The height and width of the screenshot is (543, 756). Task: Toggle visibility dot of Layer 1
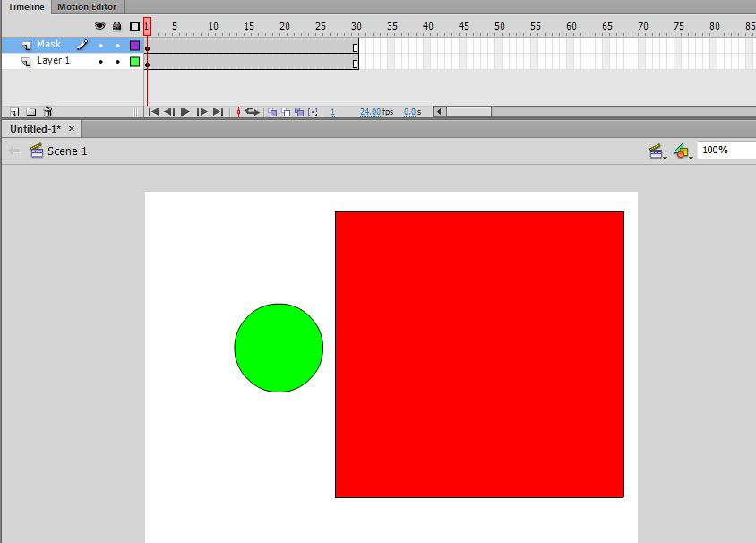[x=100, y=62]
